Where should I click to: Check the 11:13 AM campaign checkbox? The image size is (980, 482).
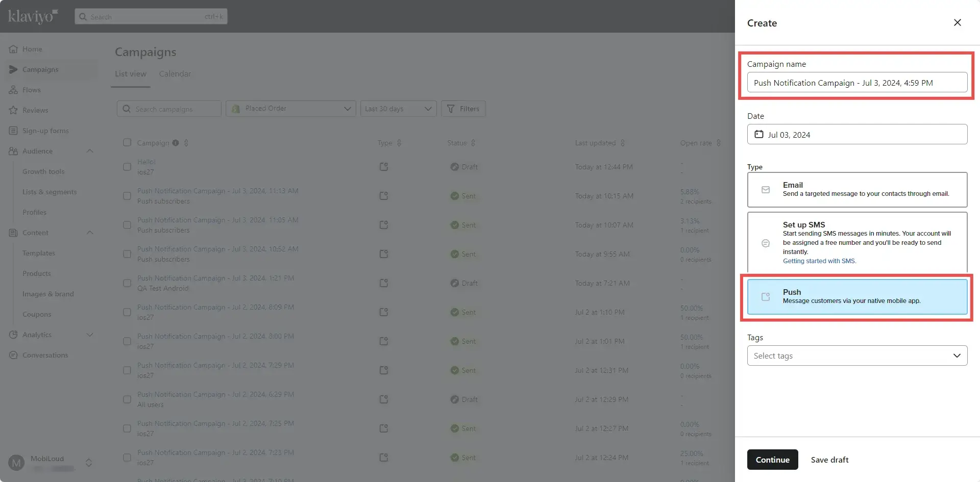pyautogui.click(x=127, y=196)
